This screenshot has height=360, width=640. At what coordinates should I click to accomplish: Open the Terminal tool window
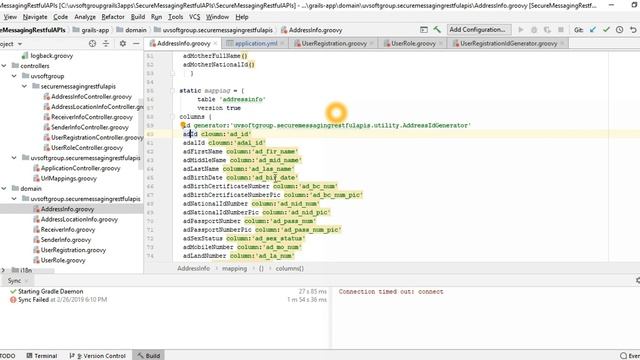42,356
